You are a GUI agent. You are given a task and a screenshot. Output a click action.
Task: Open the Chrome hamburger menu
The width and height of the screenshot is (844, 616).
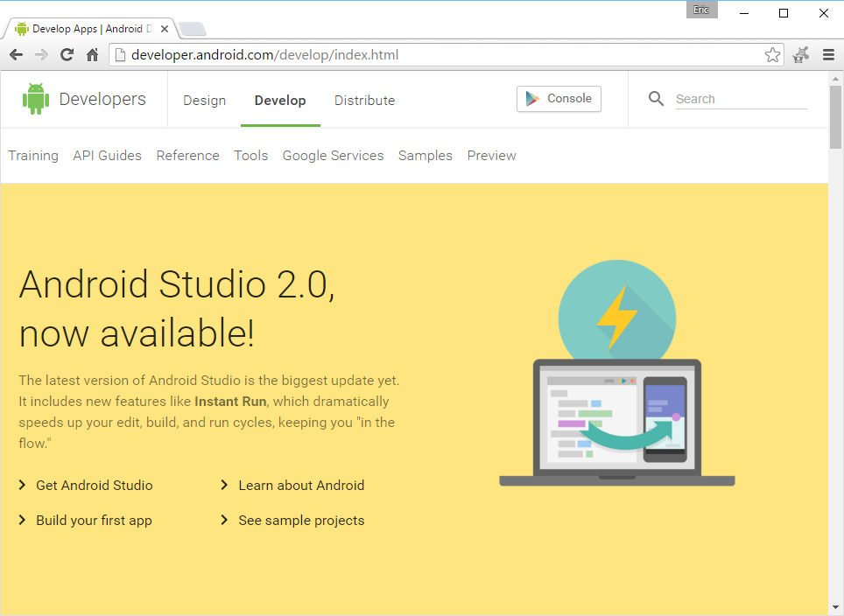click(x=828, y=55)
